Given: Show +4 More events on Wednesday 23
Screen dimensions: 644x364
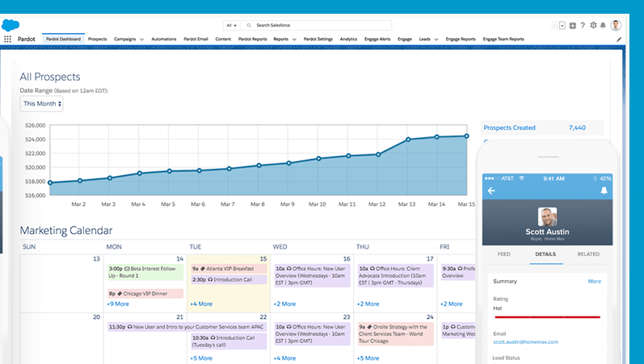Looking at the screenshot, I should tap(284, 358).
